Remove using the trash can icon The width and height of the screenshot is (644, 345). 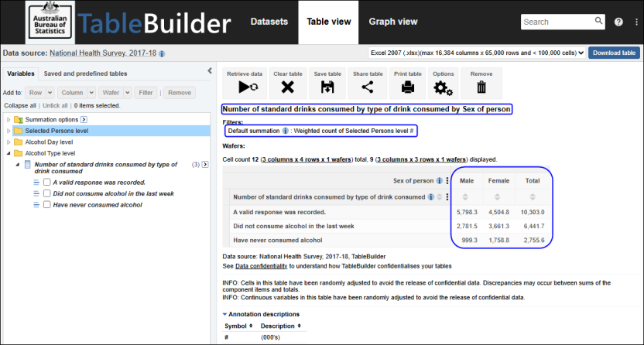point(481,87)
